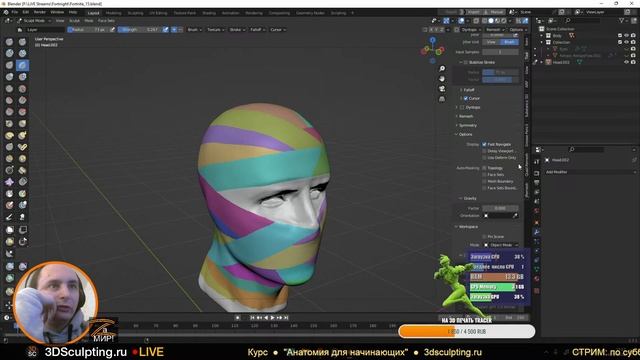
Task: Open the Sculpt Mode dropdown
Action: pyautogui.click(x=34, y=20)
